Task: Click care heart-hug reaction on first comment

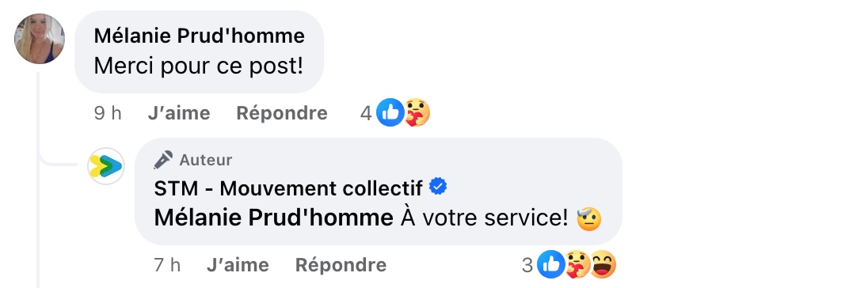Action: (x=417, y=113)
